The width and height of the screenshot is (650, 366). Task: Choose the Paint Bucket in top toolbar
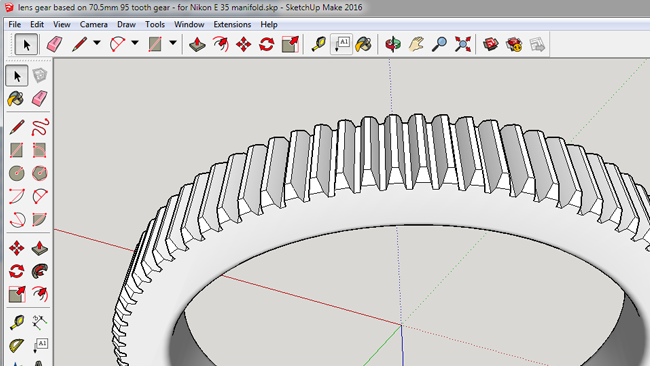(x=364, y=44)
